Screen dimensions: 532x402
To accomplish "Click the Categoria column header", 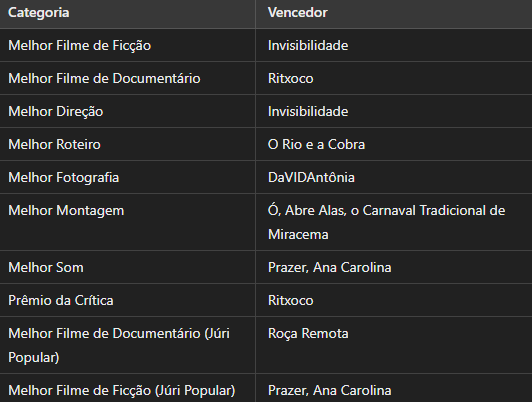I will coord(128,14).
